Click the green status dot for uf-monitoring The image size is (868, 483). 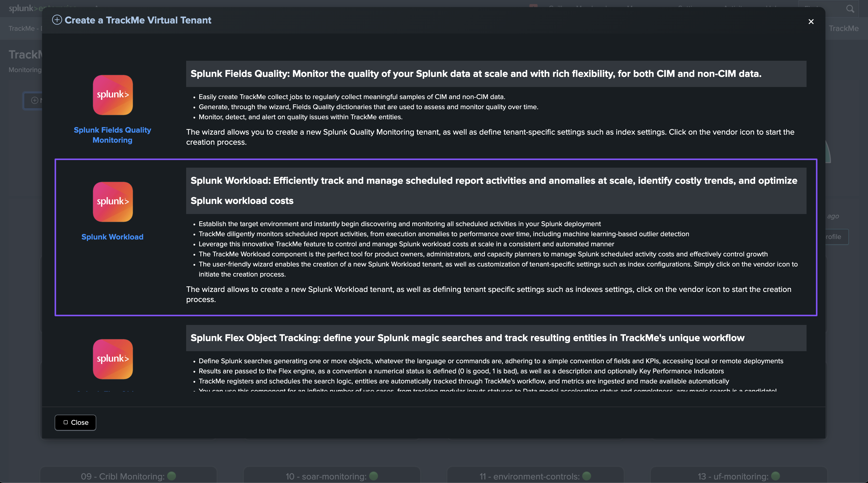coord(775,476)
